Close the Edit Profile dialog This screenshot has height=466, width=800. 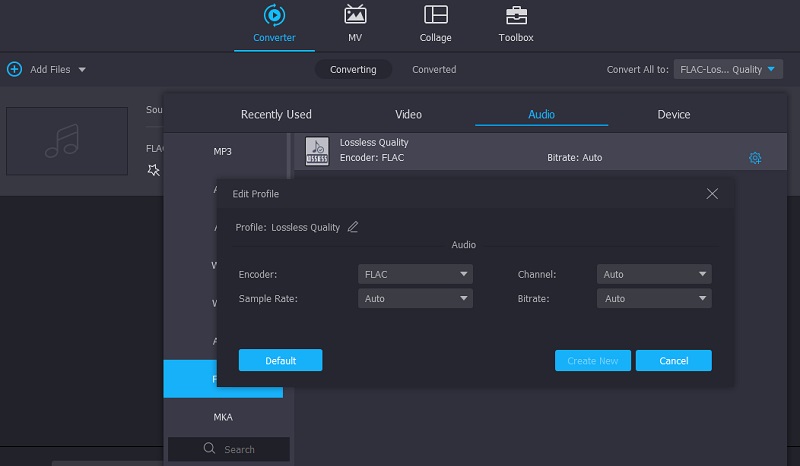pyautogui.click(x=712, y=194)
